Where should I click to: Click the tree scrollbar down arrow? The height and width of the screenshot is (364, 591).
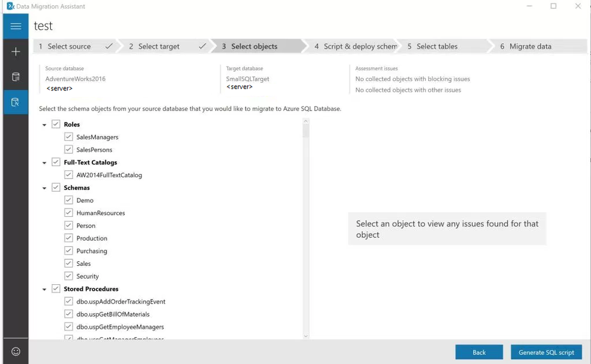click(306, 336)
